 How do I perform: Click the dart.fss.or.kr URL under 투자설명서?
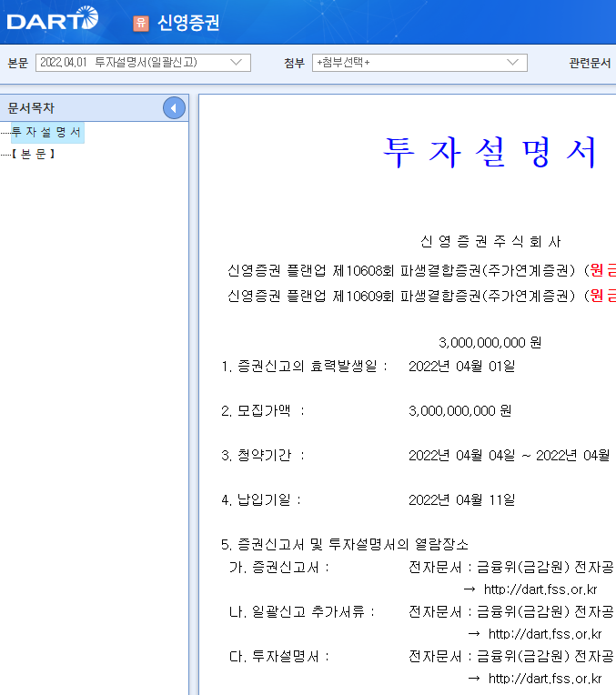coord(545,679)
